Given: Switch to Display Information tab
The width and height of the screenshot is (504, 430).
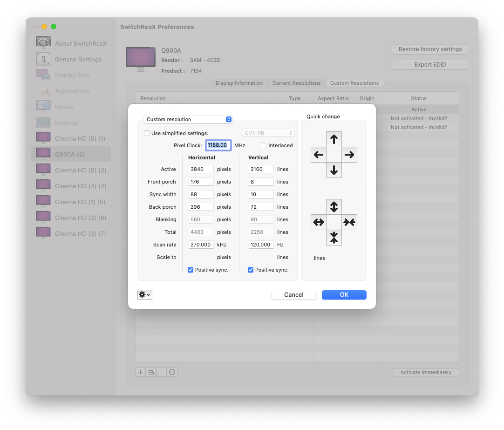Looking at the screenshot, I should click(x=239, y=83).
